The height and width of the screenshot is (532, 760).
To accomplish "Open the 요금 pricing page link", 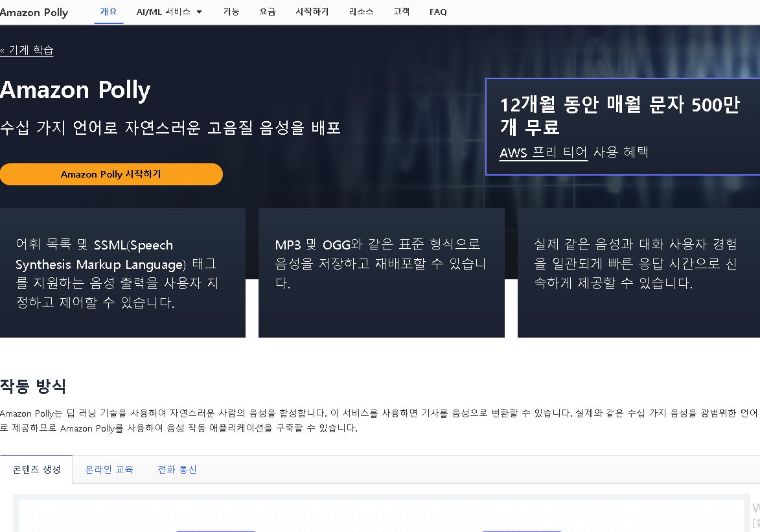I will (x=268, y=12).
